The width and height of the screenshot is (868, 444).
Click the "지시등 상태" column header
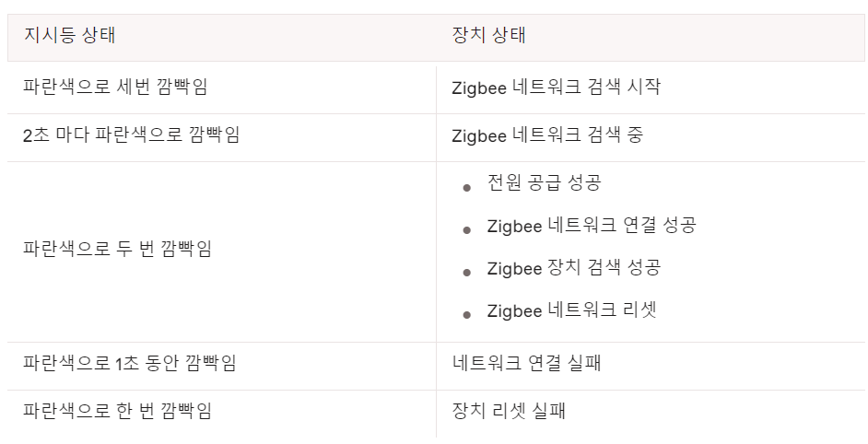click(69, 37)
